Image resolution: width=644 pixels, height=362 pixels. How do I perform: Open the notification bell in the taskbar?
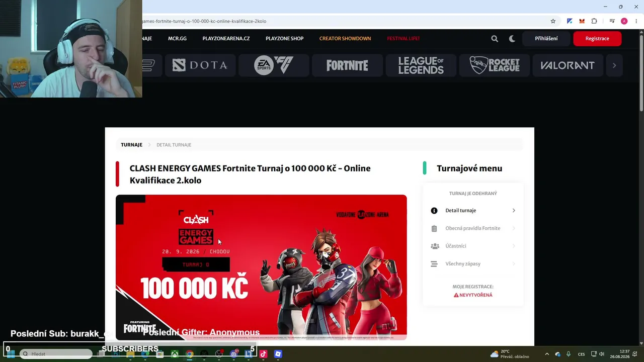click(636, 354)
